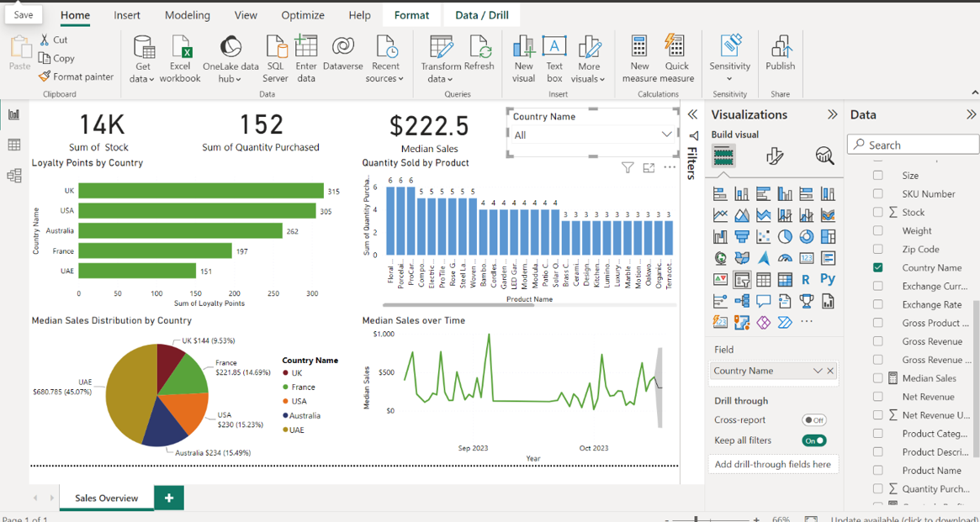Open the Country Name slicer dropdown
980x522 pixels.
pyautogui.click(x=666, y=135)
